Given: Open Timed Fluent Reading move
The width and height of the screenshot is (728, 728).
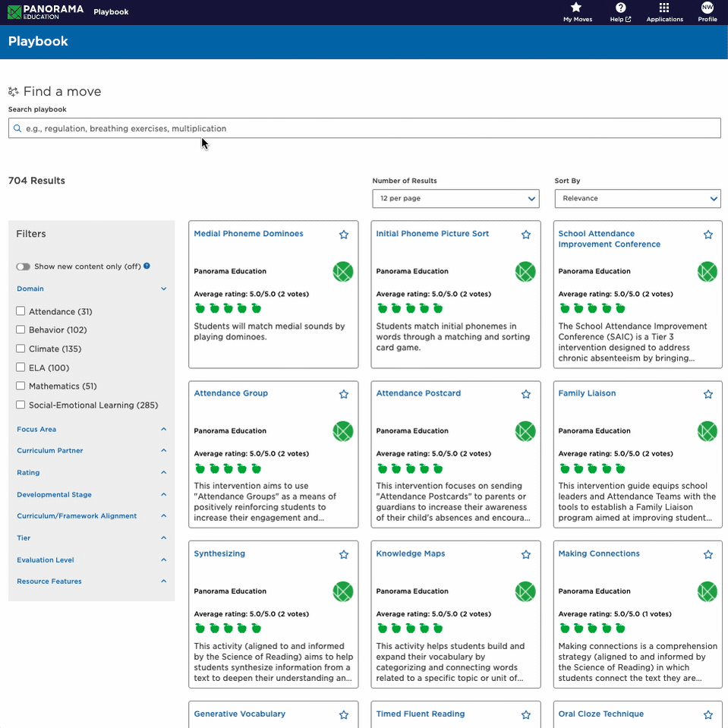Looking at the screenshot, I should click(421, 714).
